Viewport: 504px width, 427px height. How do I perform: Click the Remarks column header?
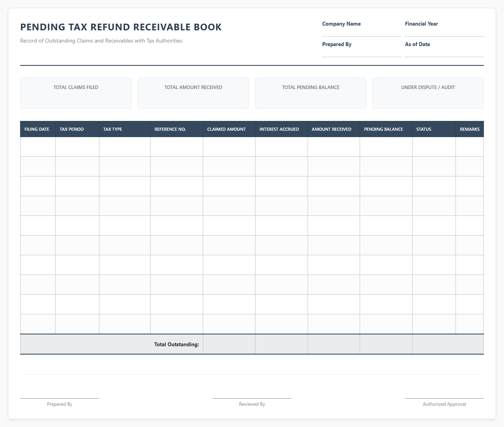coord(470,129)
